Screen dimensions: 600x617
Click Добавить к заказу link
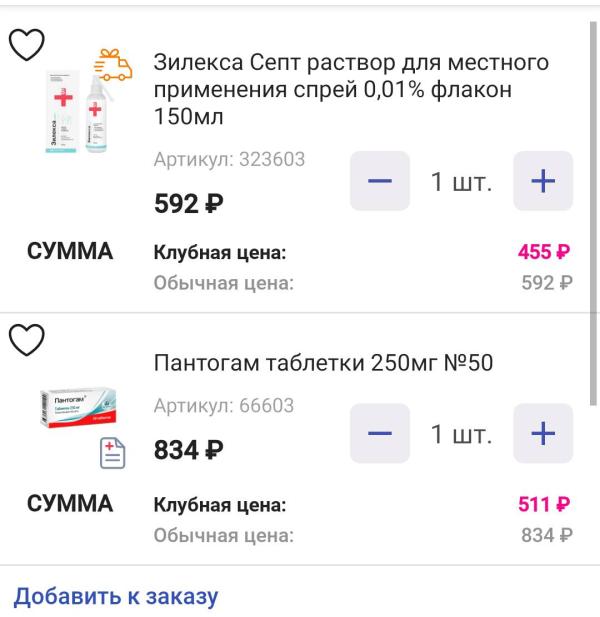pyautogui.click(x=115, y=598)
